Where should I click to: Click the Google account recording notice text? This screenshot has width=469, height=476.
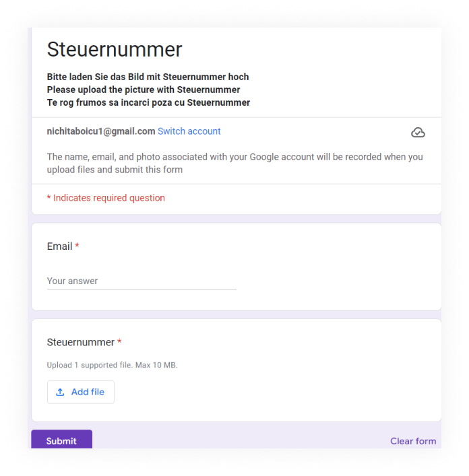point(234,163)
